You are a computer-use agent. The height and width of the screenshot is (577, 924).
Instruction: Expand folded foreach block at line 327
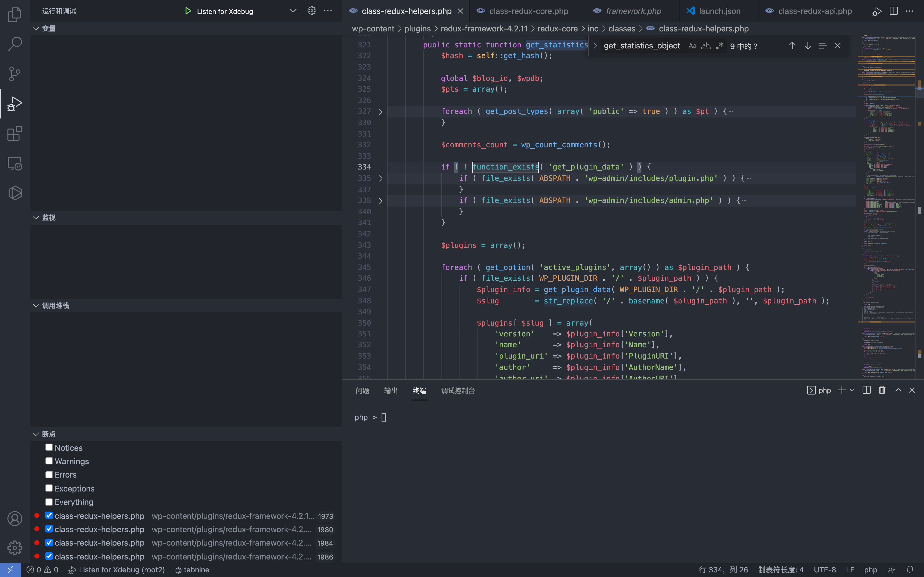(x=380, y=112)
